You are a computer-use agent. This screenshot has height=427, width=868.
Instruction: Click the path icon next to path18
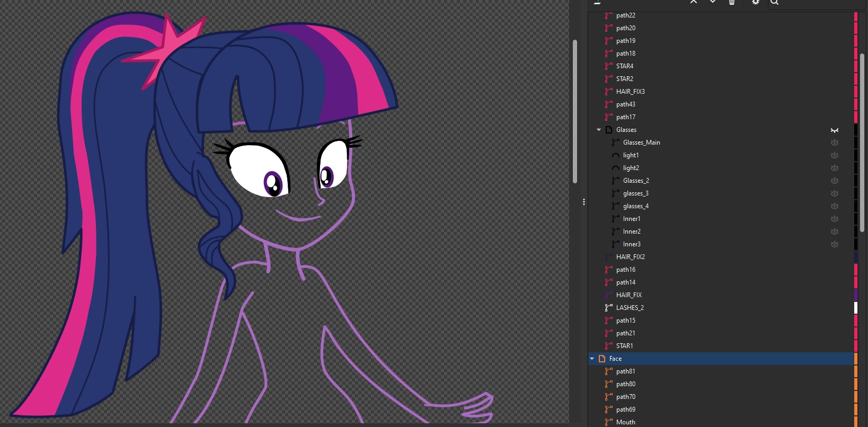pos(609,54)
